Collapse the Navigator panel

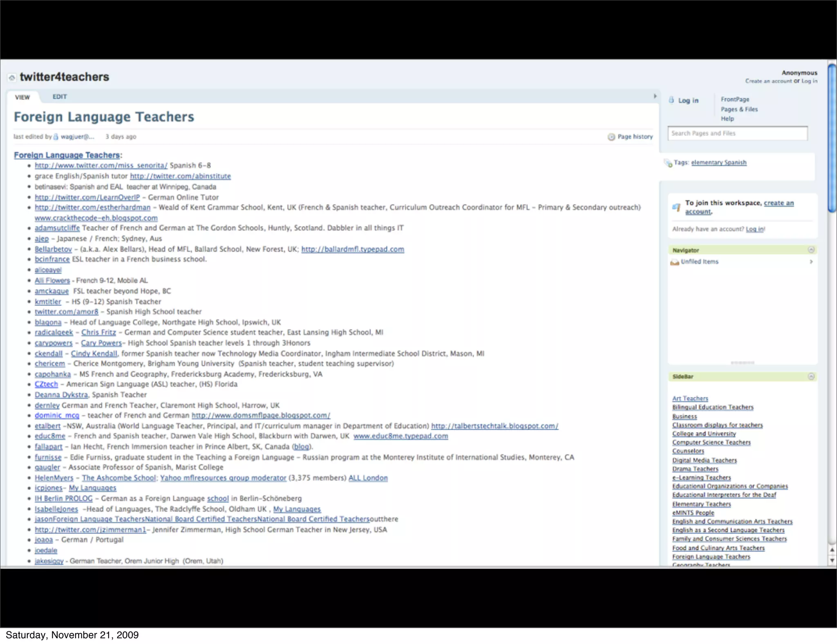[x=811, y=250]
